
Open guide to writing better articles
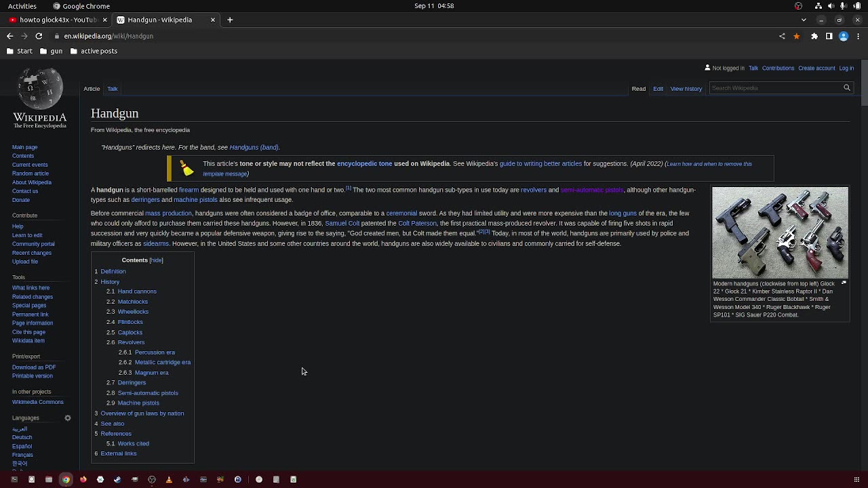[x=540, y=164]
